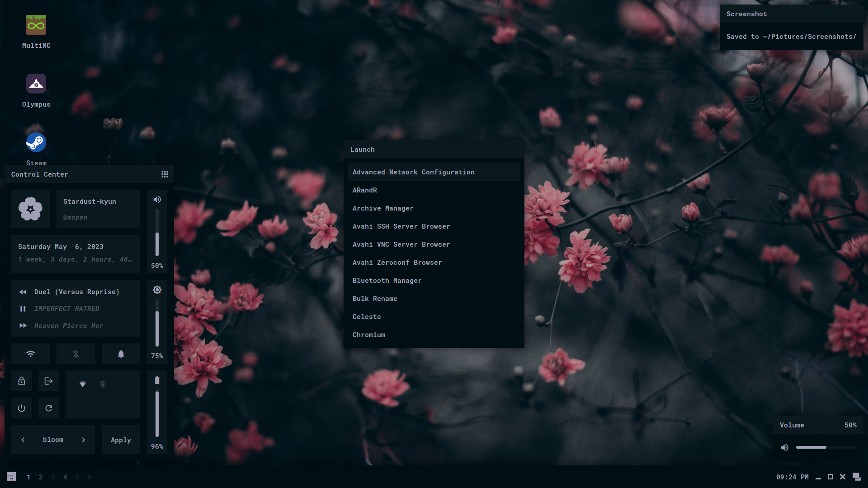Select Chromium in the Launch list

click(369, 335)
